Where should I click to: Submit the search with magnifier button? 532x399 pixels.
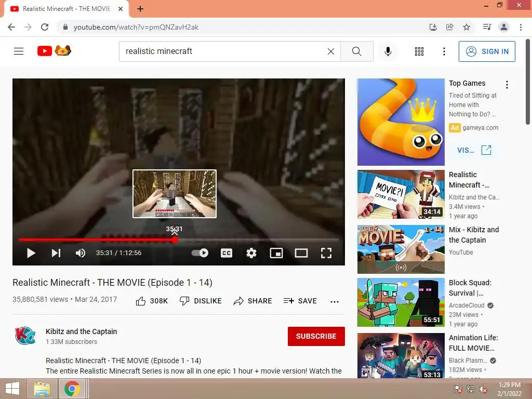(356, 51)
